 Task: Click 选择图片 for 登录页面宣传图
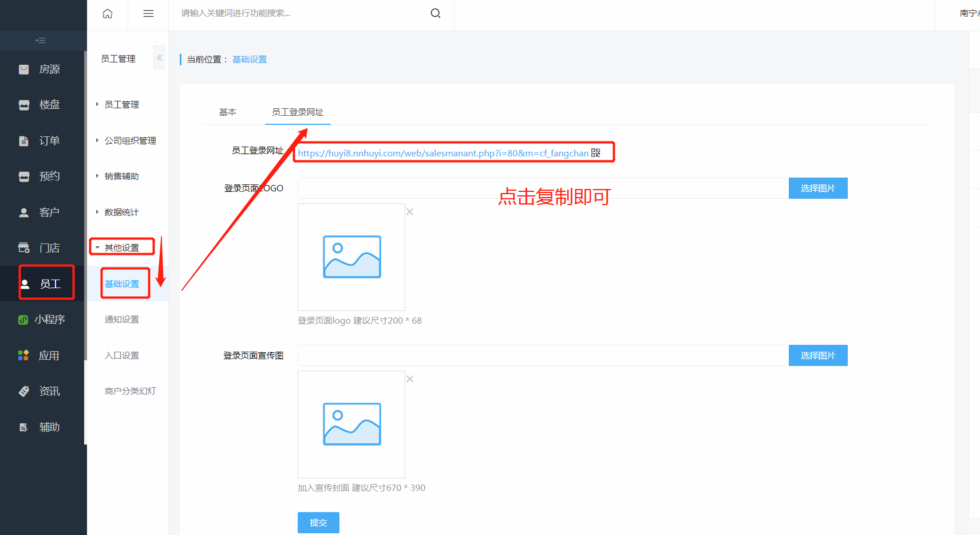(818, 356)
